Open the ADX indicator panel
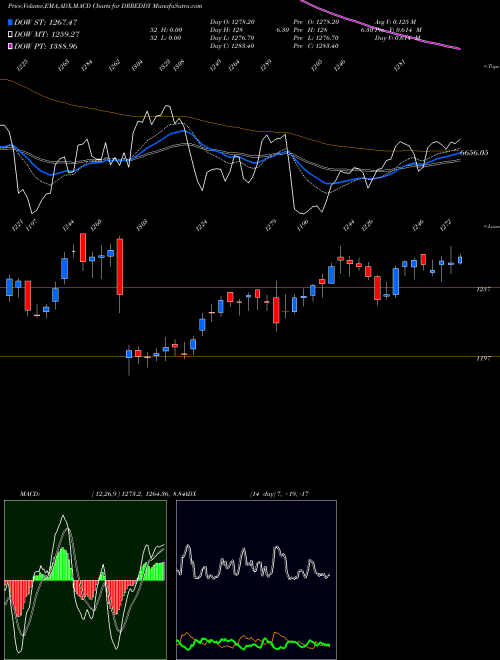 pyautogui.click(x=256, y=580)
